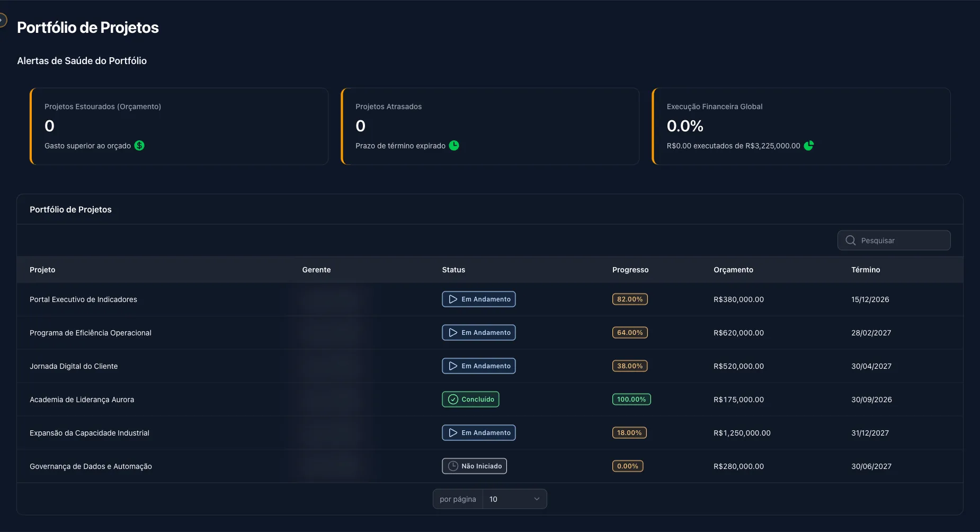
Task: Click the 18.00% progress badge
Action: pyautogui.click(x=629, y=432)
